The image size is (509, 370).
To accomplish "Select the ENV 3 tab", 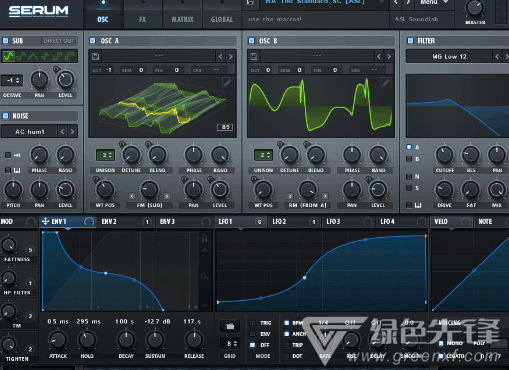I will (x=184, y=221).
